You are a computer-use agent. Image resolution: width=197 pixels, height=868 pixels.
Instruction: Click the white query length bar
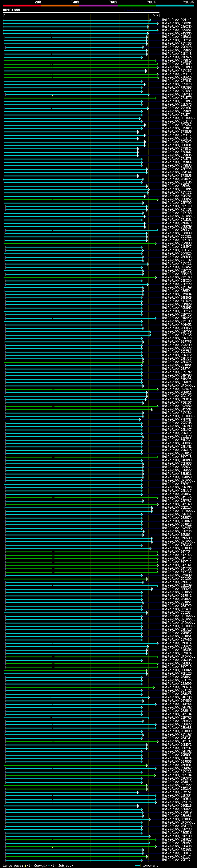[x=81, y=12]
